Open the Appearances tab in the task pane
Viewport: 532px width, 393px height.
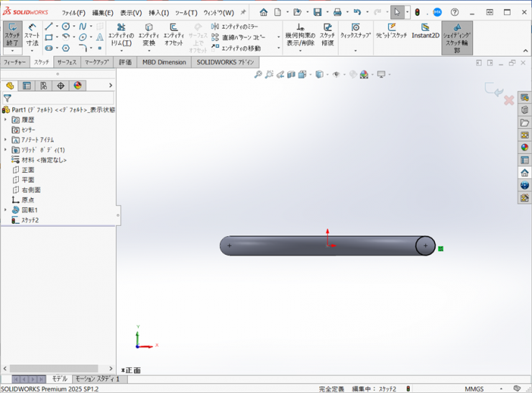tap(525, 147)
